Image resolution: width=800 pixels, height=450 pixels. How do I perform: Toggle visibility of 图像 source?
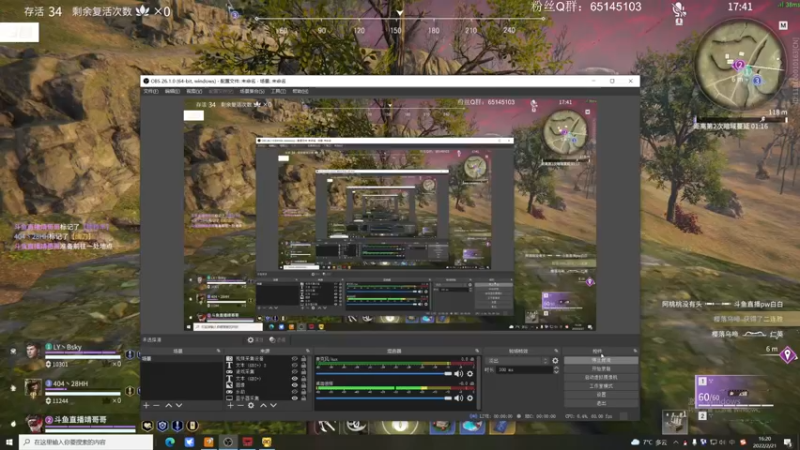(x=294, y=385)
